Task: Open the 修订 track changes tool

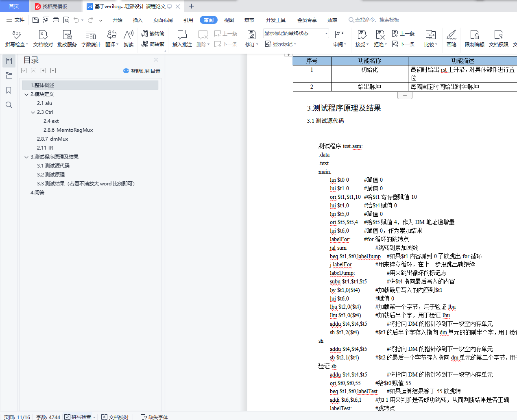Action: pyautogui.click(x=252, y=39)
